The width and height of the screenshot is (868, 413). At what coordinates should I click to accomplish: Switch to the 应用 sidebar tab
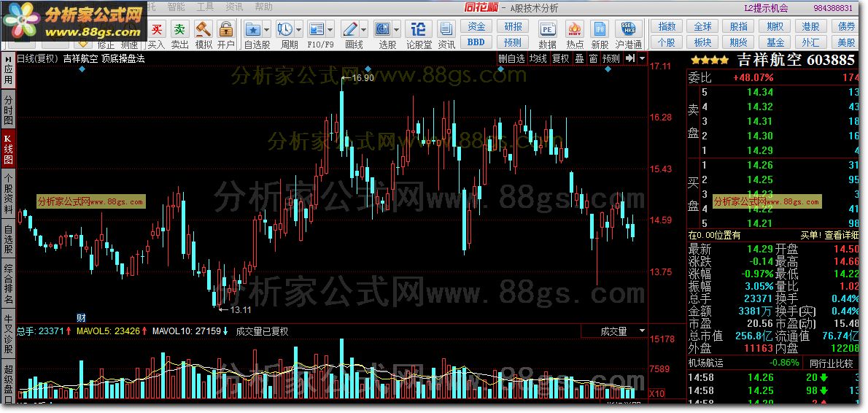point(8,75)
